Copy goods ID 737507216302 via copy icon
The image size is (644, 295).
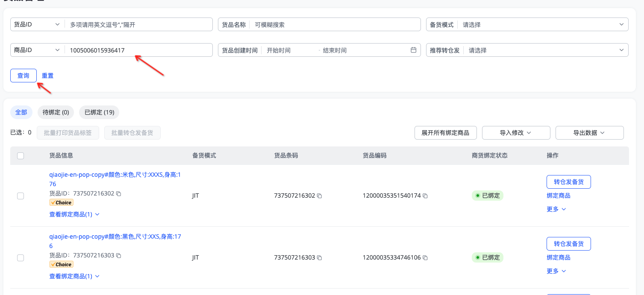coord(119,193)
